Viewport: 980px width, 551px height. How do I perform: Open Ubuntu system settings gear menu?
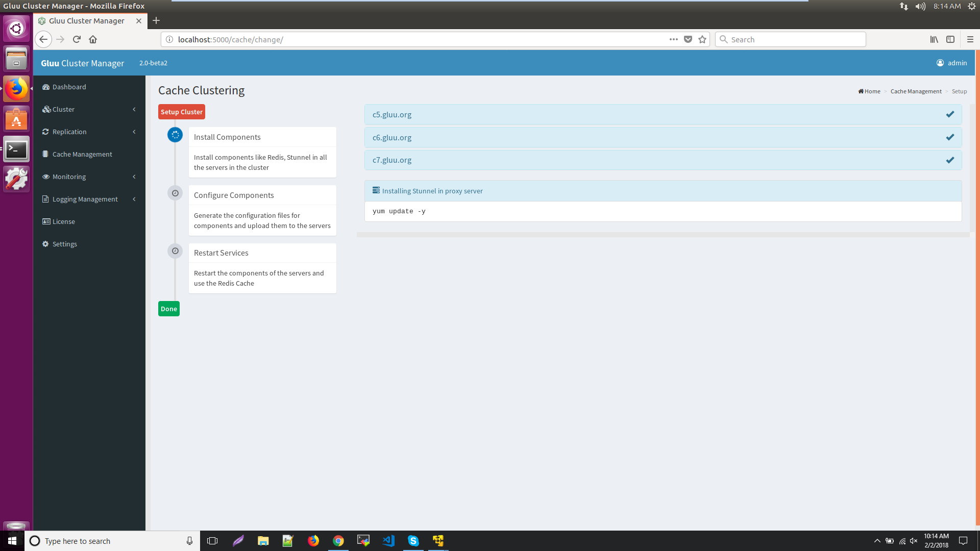click(x=972, y=6)
